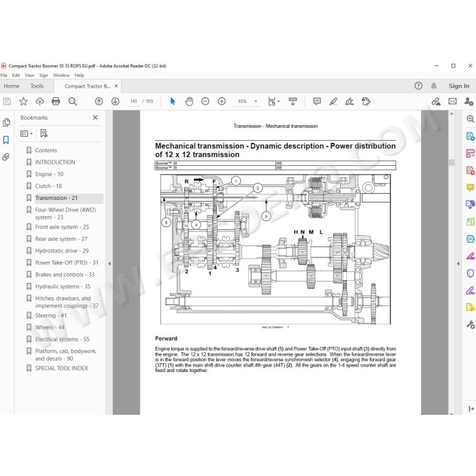The height and width of the screenshot is (476, 476).
Task: Open Electrical systems - 55 bookmark
Action: [x=63, y=339]
